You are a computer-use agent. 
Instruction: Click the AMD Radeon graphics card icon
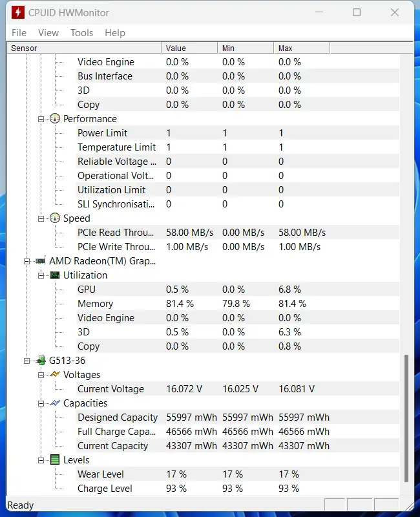41,261
